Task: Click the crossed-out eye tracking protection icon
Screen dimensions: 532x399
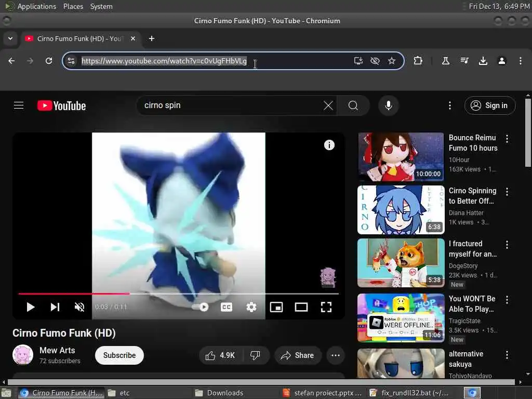Action: 375,61
